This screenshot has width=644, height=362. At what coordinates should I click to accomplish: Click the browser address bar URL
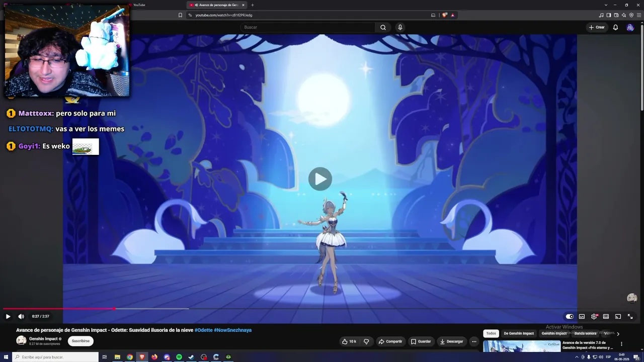pyautogui.click(x=224, y=15)
